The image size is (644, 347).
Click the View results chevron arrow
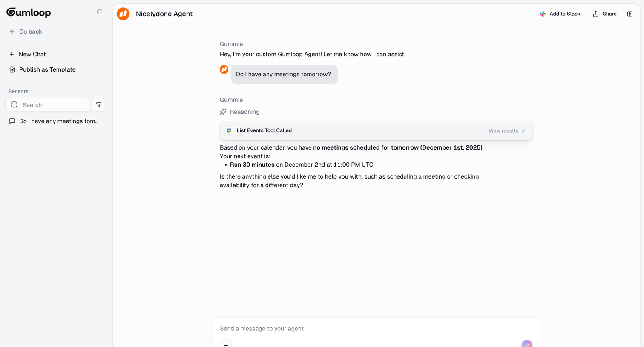[523, 131]
